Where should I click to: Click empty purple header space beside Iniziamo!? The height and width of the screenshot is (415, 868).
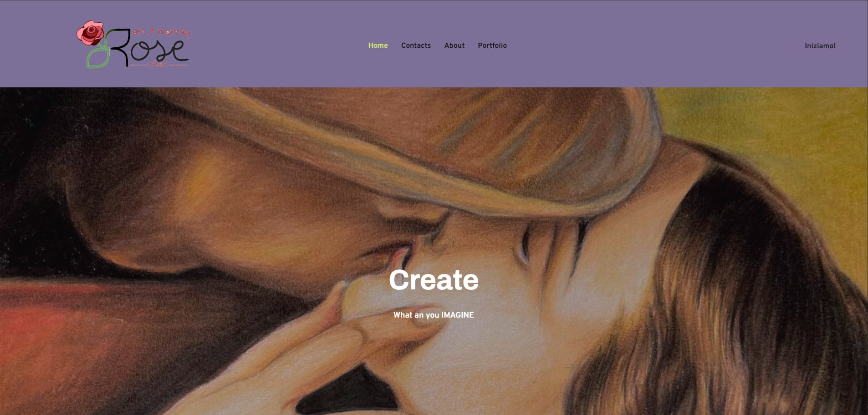(683, 46)
